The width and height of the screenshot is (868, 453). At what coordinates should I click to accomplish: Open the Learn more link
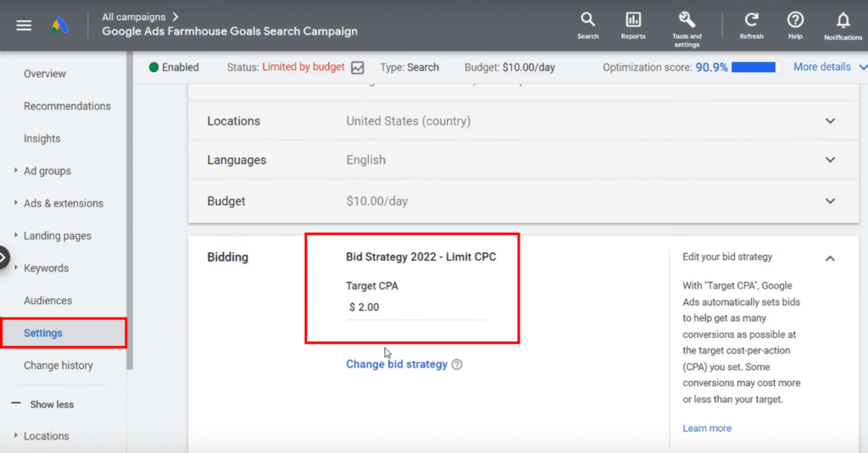click(x=707, y=428)
